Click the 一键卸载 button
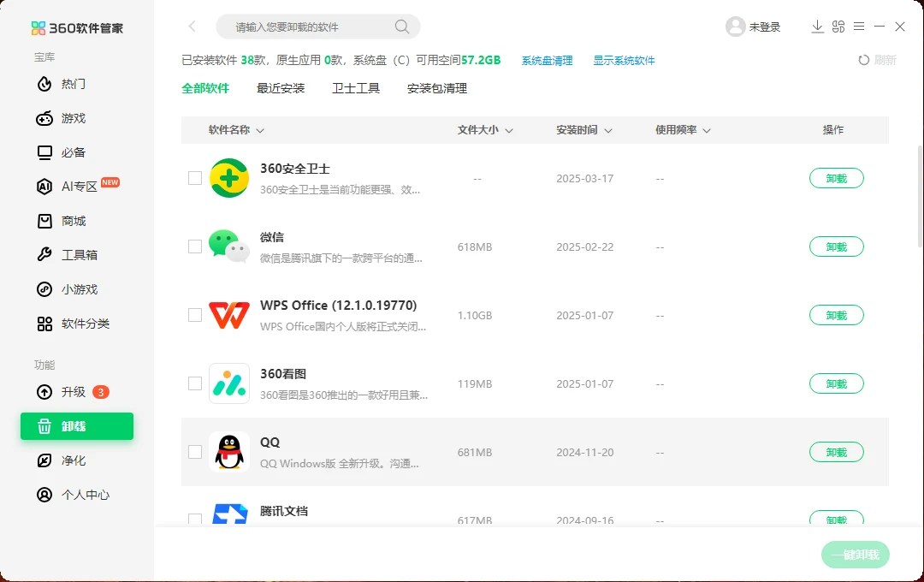The height and width of the screenshot is (582, 924). point(855,555)
